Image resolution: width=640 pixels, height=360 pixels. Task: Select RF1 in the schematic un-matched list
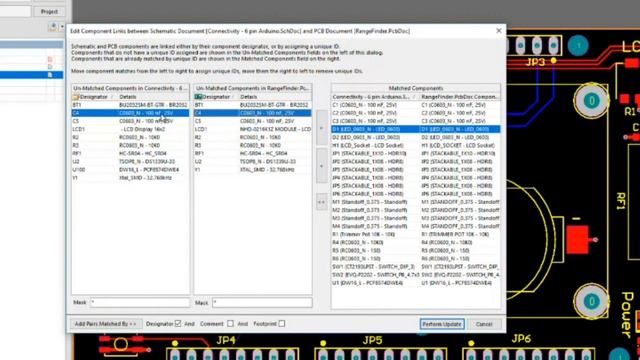[x=130, y=153]
